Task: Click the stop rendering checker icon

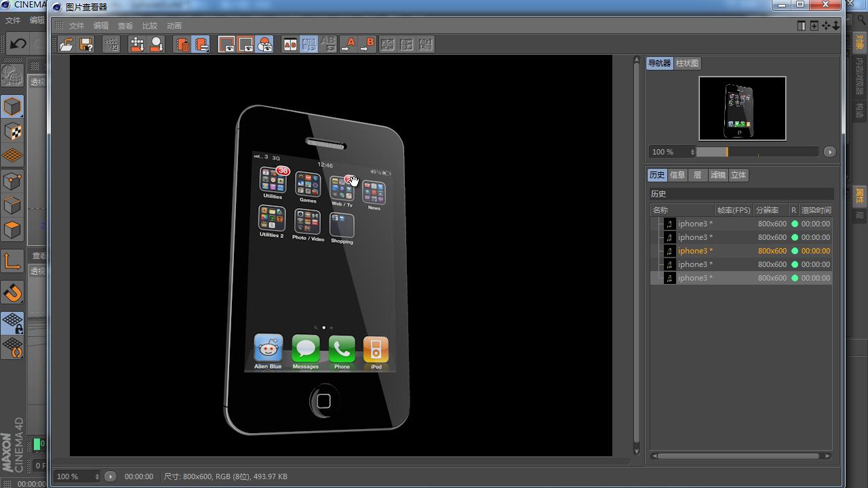Action: coord(111,45)
